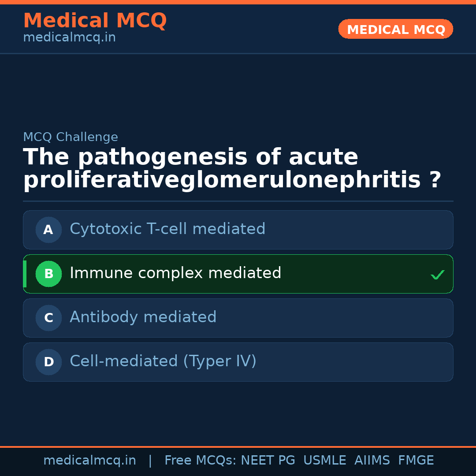Click the "Free MCQs:" footer label
This screenshot has width=476, height=476.
201,461
